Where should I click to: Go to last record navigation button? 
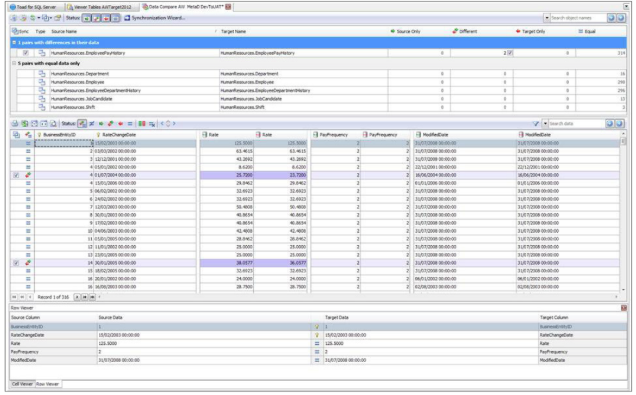(92, 297)
